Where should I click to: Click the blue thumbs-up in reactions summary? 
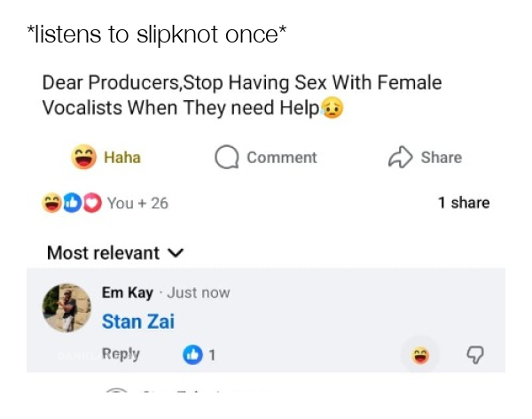click(73, 203)
